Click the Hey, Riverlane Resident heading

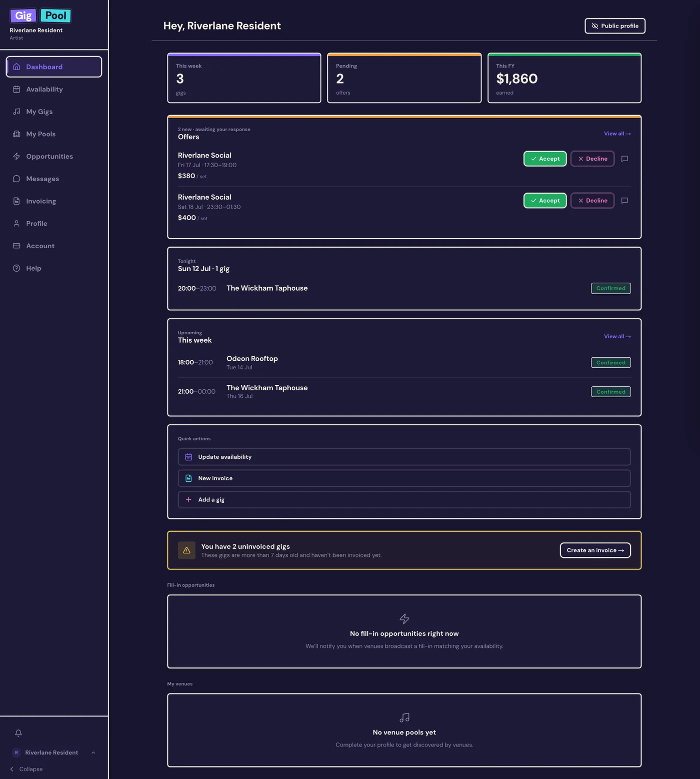222,26
